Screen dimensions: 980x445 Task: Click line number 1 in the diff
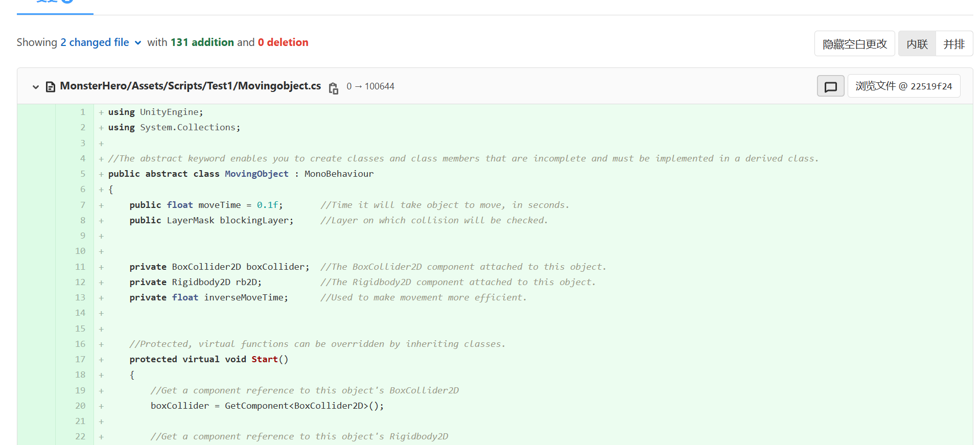coord(83,112)
